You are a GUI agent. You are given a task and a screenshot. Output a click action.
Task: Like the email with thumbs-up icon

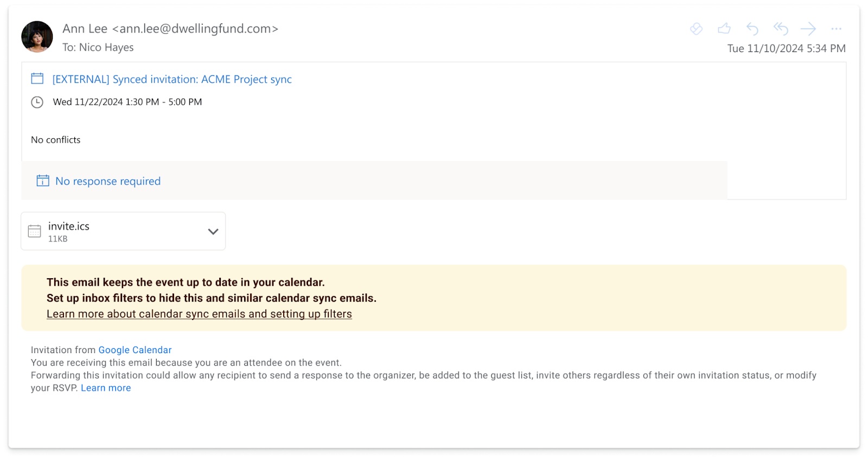coord(724,28)
